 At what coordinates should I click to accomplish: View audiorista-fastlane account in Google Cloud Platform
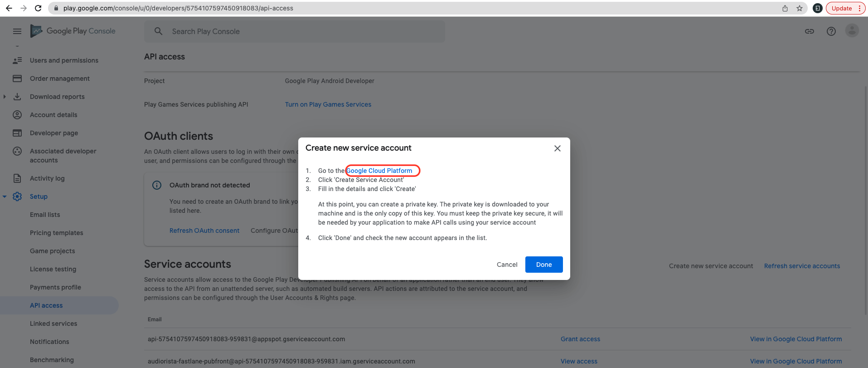[x=796, y=361]
